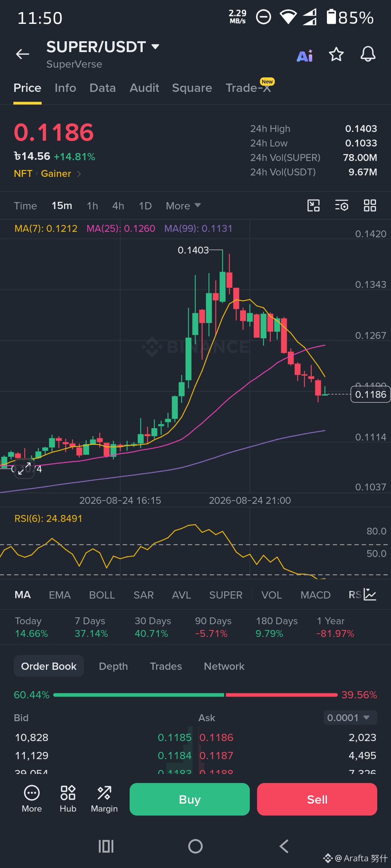Switch to the Square tab
Screen dimensions: 391x868
point(192,88)
